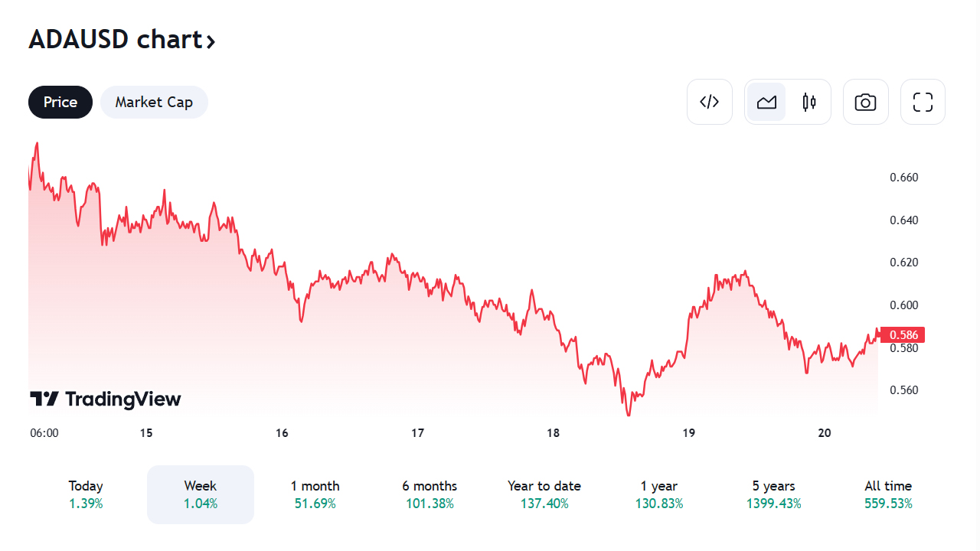Click the current price label 0.586

pos(903,334)
